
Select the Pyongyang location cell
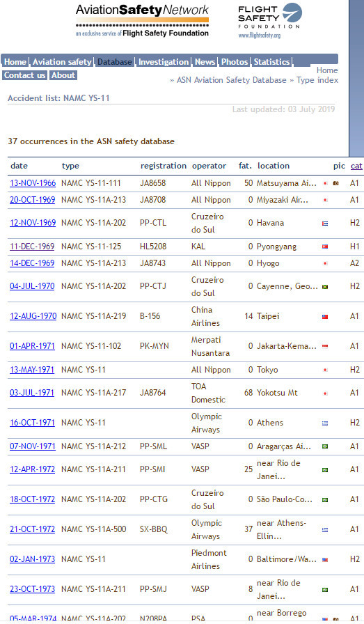[276, 247]
